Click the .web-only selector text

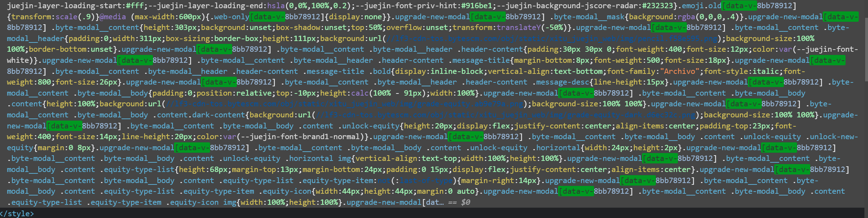pos(231,17)
